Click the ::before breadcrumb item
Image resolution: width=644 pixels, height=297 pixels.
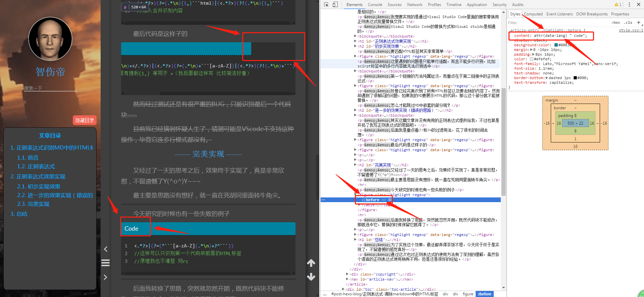(x=484, y=294)
